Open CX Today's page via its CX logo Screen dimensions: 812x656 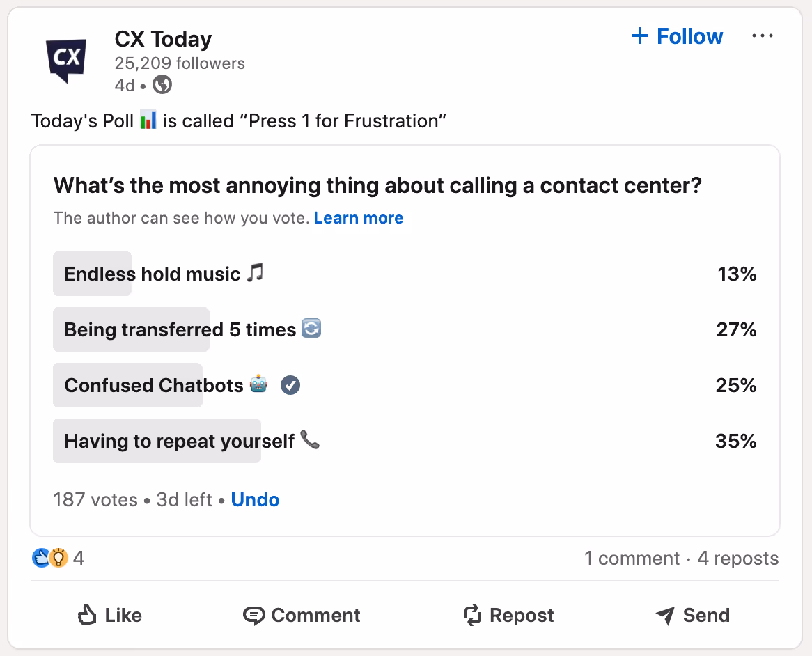[x=66, y=60]
